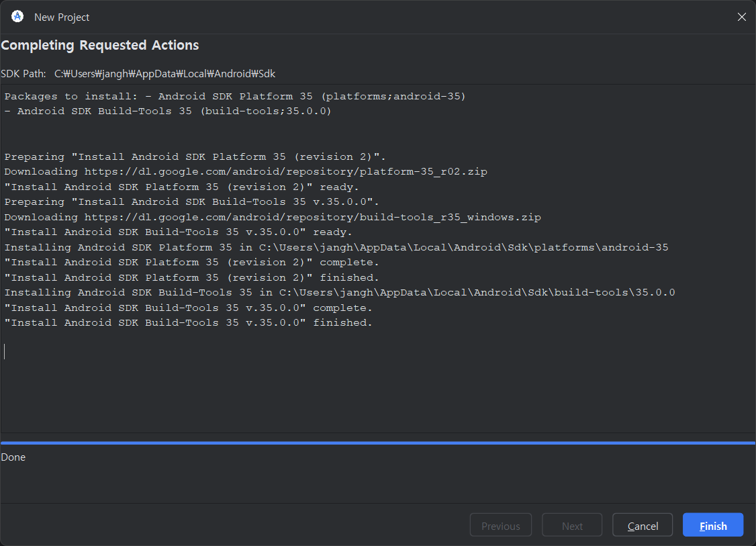Click 'Installing Android SDK Platform 35' line
This screenshot has width=756, height=546.
[x=336, y=247]
